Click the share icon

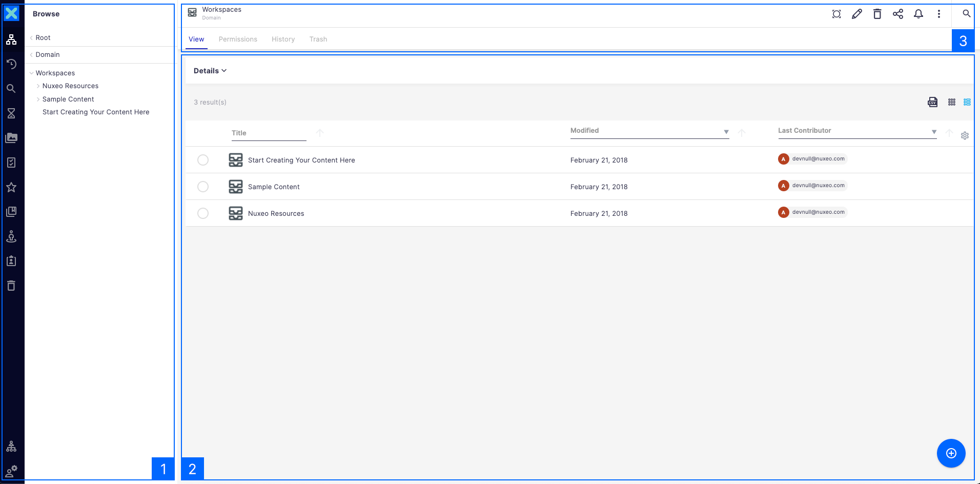pos(898,14)
